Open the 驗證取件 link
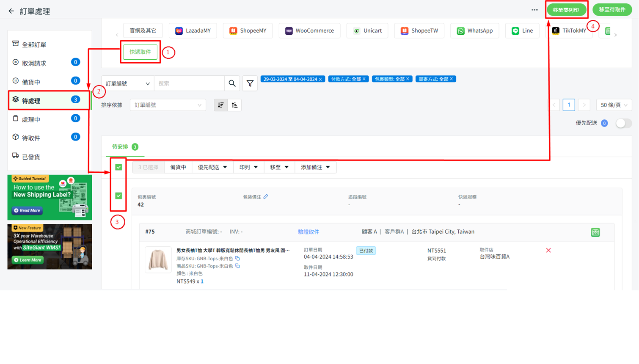Viewport: 639px width, 364px height. [308, 232]
